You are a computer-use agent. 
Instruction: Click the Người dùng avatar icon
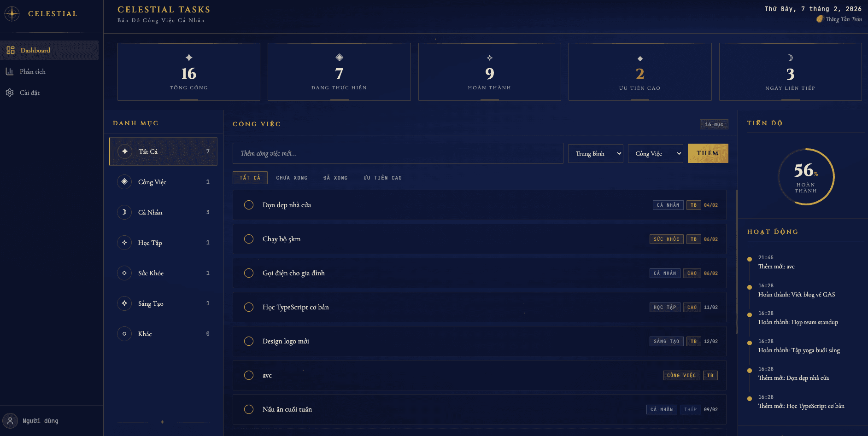pos(10,421)
